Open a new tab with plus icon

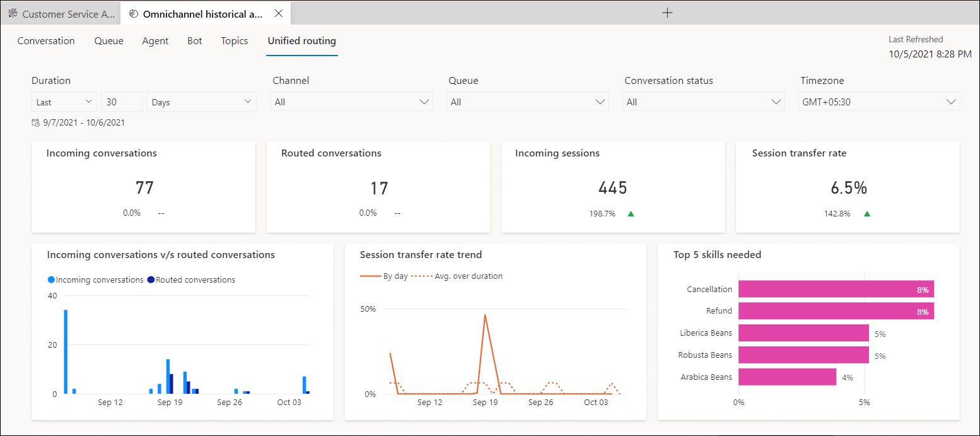[x=667, y=13]
